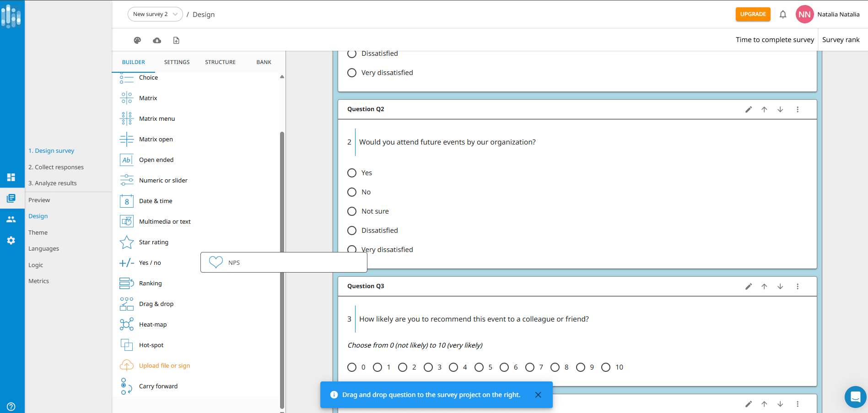Open Survey rank
The image size is (868, 413).
tap(841, 40)
